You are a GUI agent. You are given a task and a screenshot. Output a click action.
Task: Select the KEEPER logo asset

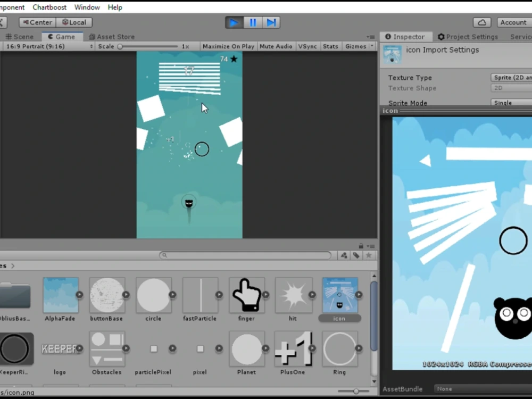[x=60, y=349]
